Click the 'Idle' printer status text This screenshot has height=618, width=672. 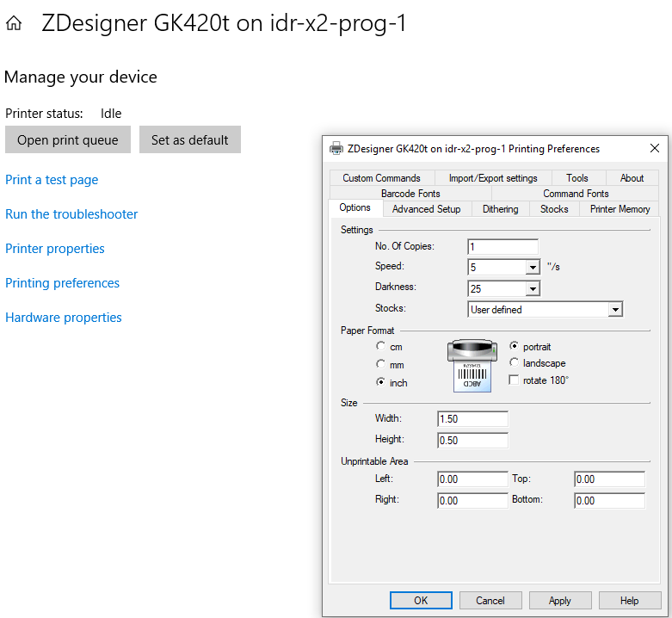click(x=111, y=113)
